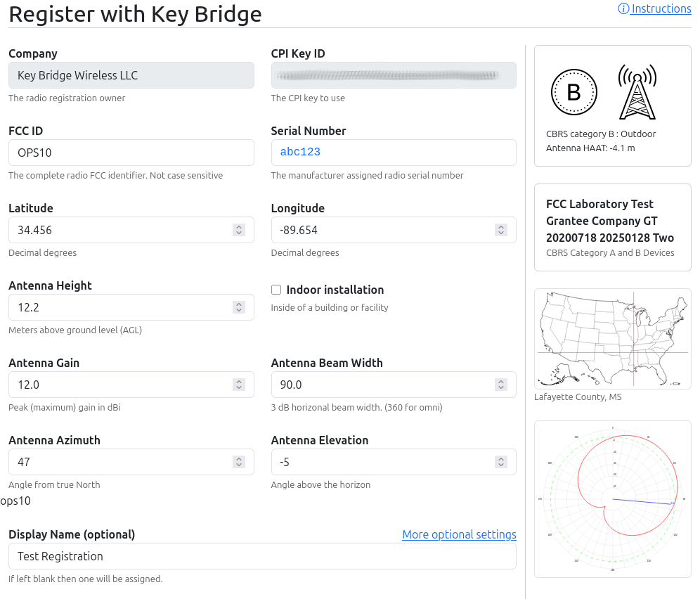Click the circled B category icon
This screenshot has width=700, height=599.
573,92
